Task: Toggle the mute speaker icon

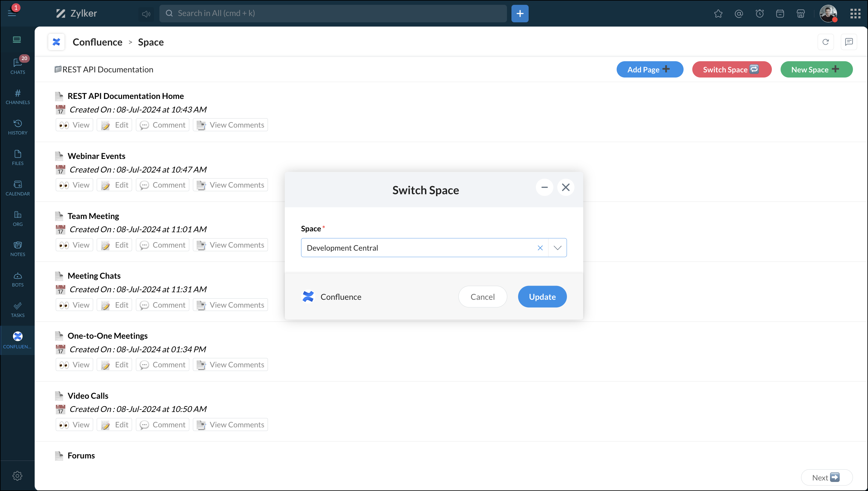Action: click(146, 14)
